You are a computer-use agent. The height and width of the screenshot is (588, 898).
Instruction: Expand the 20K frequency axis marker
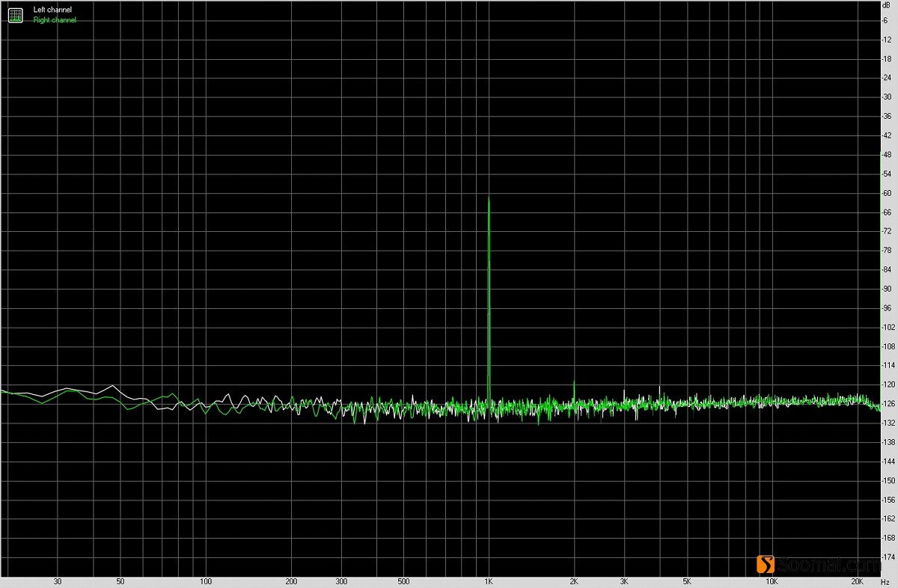[856, 581]
